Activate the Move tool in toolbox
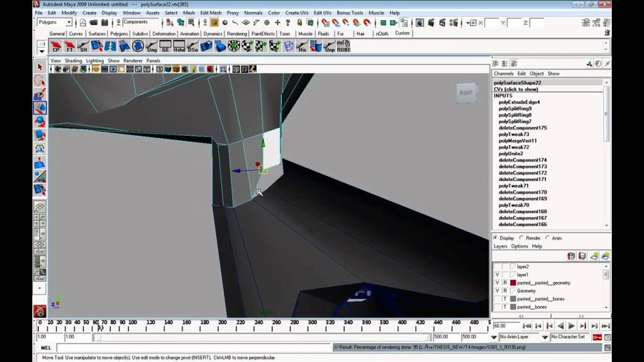This screenshot has height=362, width=644. pyautogui.click(x=40, y=108)
